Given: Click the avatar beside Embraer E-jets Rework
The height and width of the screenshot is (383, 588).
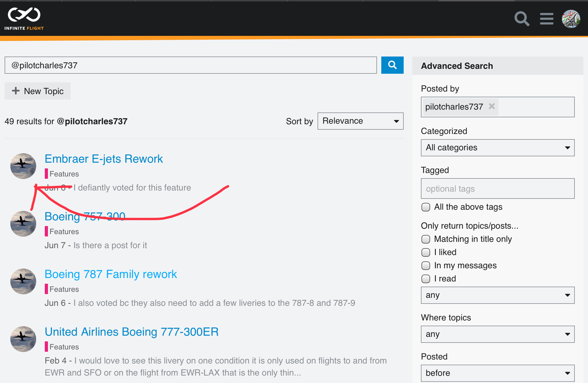Looking at the screenshot, I should (x=23, y=166).
